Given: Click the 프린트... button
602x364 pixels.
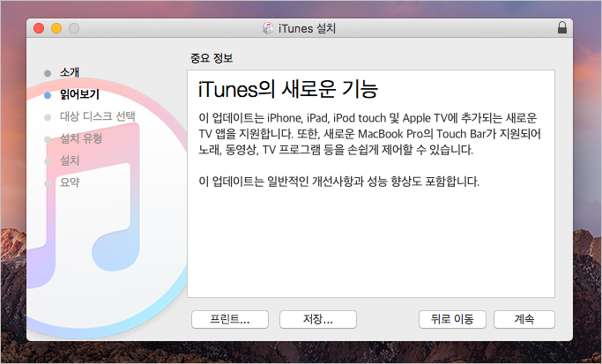Looking at the screenshot, I should point(229,319).
